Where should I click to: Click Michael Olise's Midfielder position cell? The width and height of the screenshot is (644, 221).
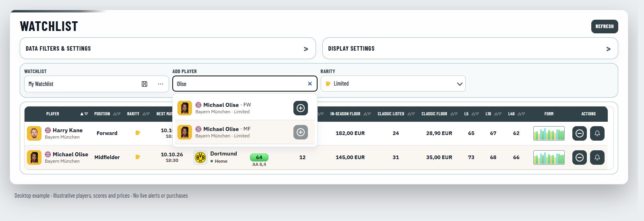pos(107,158)
